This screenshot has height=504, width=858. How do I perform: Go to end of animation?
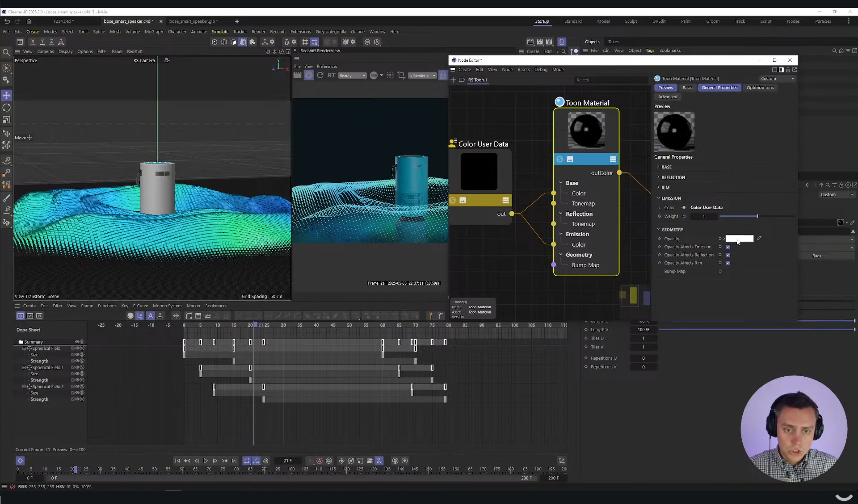[x=234, y=461]
